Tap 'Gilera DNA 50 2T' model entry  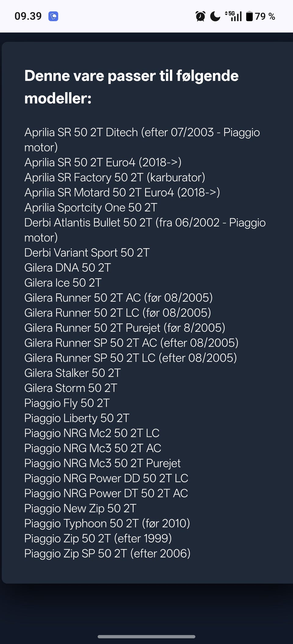pyautogui.click(x=67, y=268)
